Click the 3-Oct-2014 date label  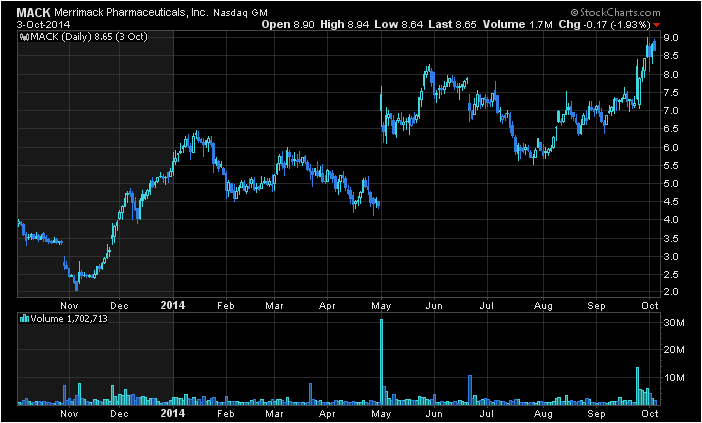tap(43, 25)
